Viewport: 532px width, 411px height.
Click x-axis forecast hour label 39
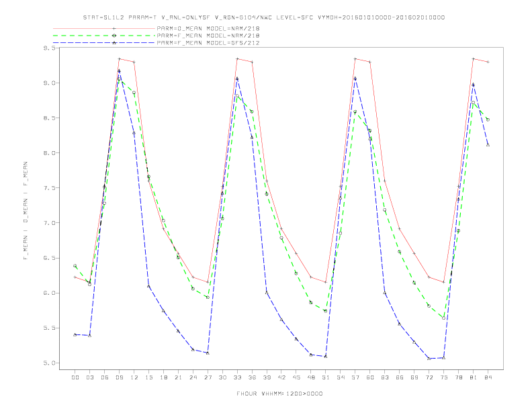(x=267, y=377)
